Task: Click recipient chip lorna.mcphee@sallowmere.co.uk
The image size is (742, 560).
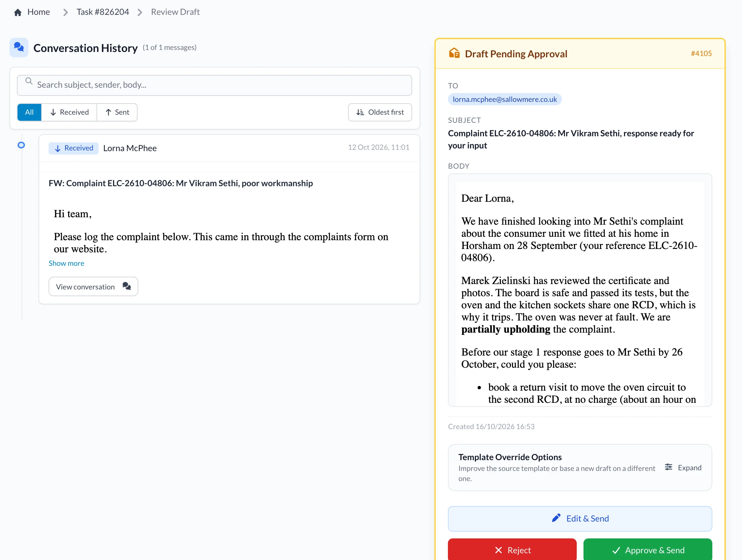Action: click(x=505, y=99)
